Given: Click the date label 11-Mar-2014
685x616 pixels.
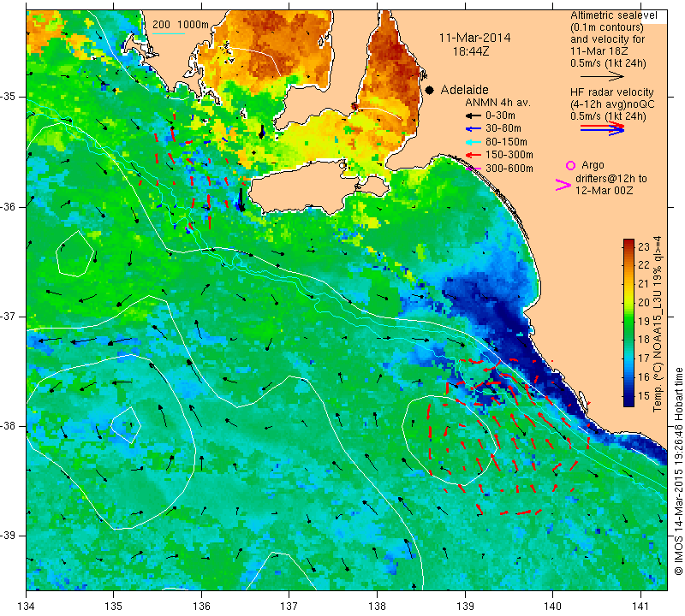Looking at the screenshot, I should coord(474,38).
